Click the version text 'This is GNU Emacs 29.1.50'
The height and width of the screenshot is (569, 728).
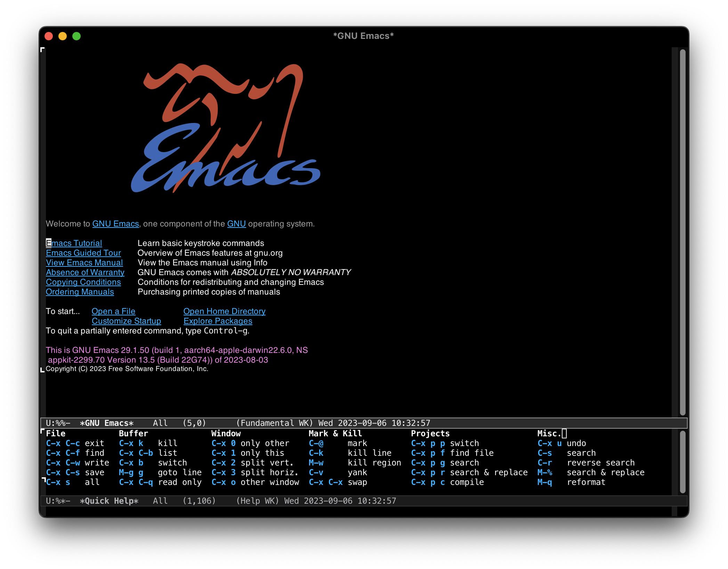pyautogui.click(x=97, y=350)
